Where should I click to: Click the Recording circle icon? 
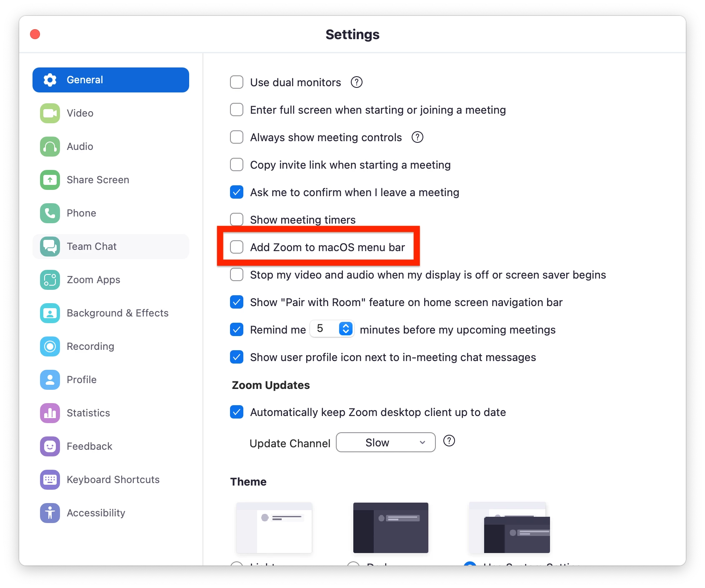(x=50, y=346)
